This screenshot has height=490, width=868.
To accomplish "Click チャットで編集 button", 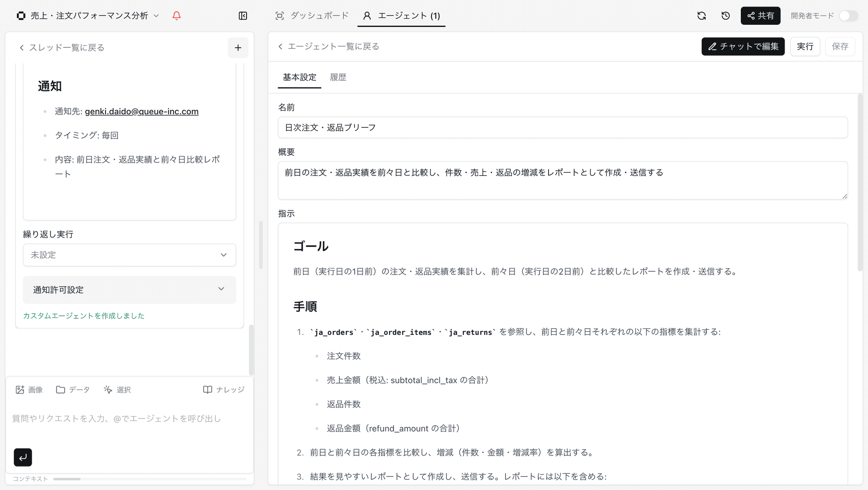I will point(743,46).
